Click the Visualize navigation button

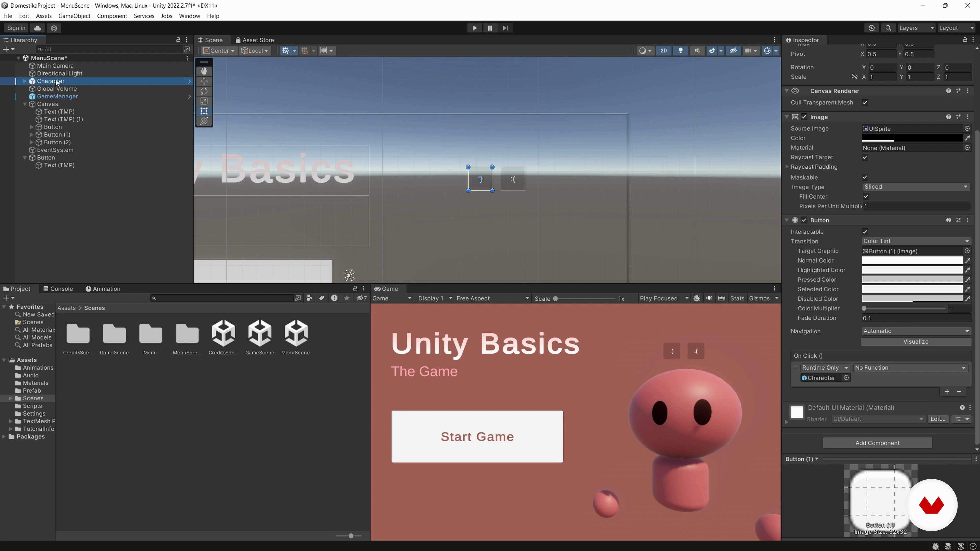point(916,342)
